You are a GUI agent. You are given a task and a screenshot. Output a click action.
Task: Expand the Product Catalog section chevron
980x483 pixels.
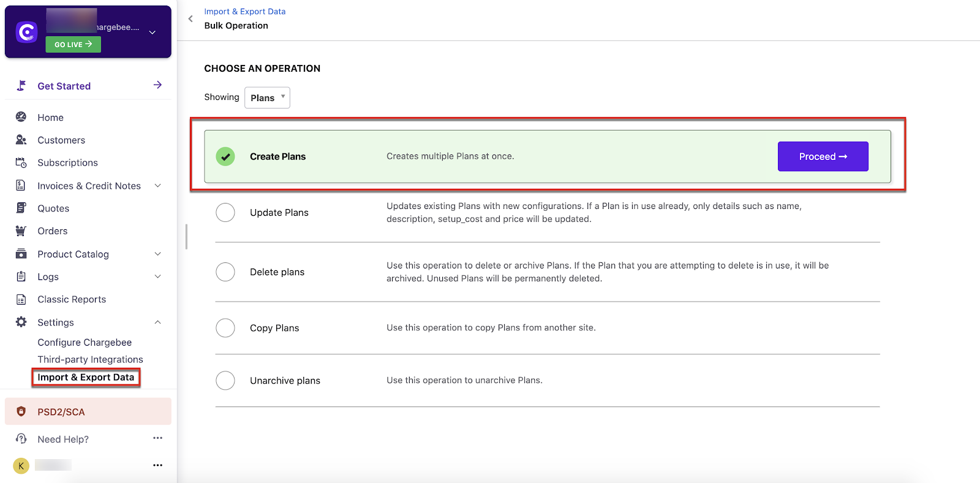(157, 254)
